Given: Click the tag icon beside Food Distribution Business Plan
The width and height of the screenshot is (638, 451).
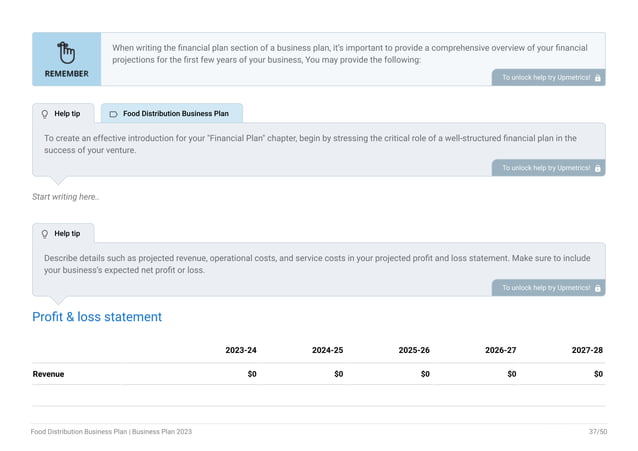Looking at the screenshot, I should click(113, 114).
